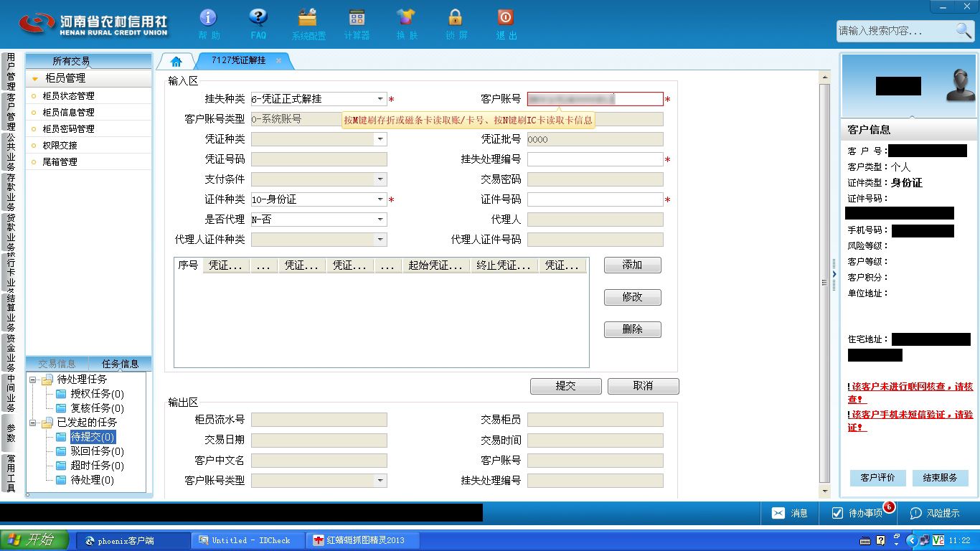This screenshot has width=980, height=551.
Task: Click the on-screen keyboard tray icon
Action: point(866,540)
